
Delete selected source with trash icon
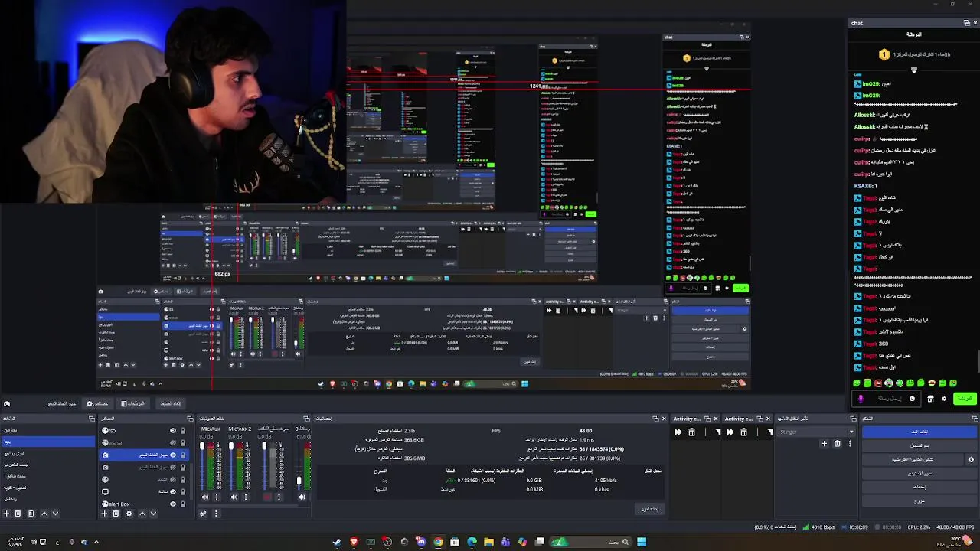coord(116,514)
